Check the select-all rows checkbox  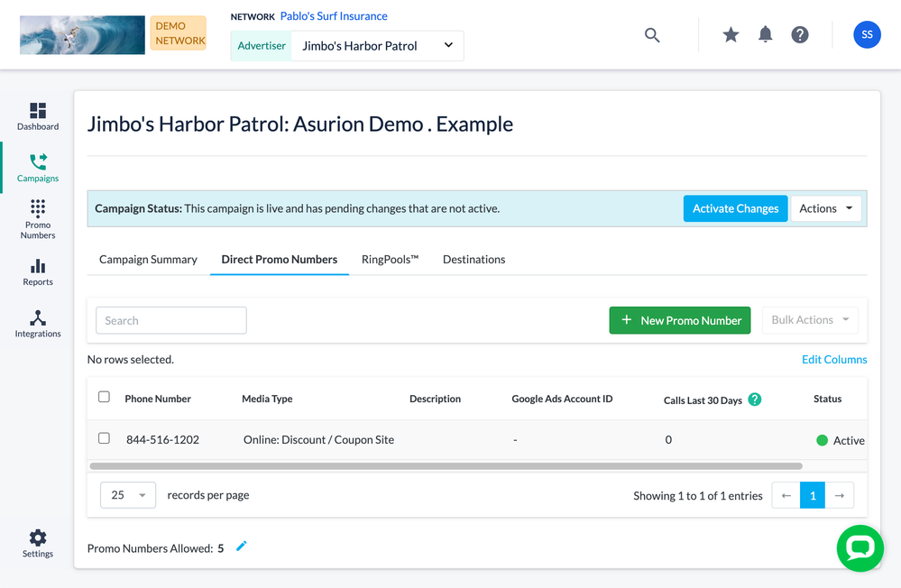coord(104,397)
